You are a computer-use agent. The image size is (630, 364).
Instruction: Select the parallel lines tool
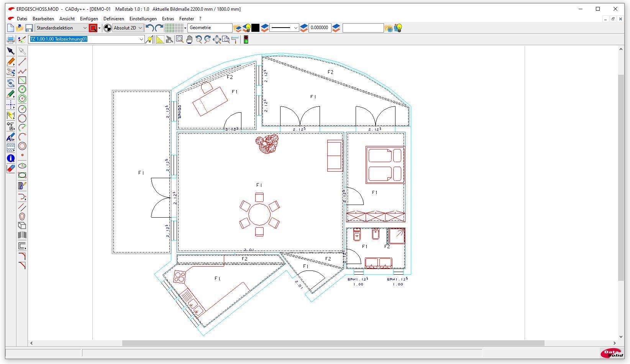tap(22, 207)
